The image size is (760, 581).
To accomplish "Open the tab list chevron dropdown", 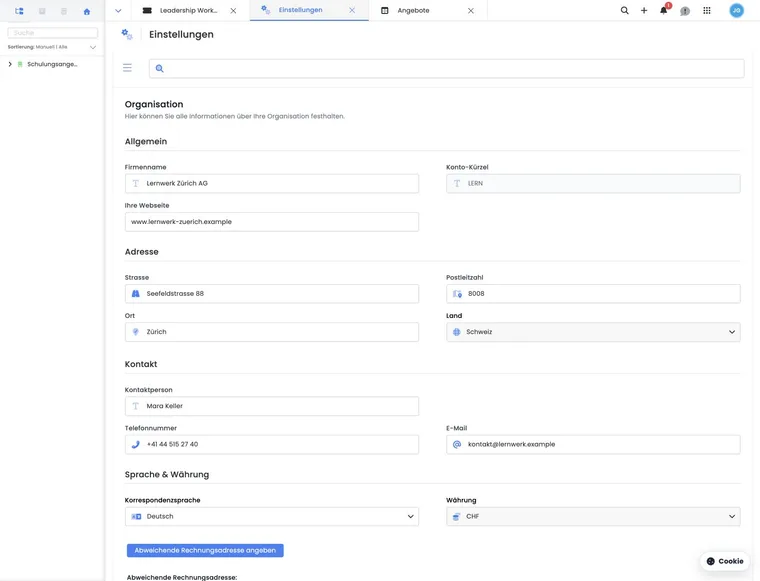I will click(x=118, y=11).
